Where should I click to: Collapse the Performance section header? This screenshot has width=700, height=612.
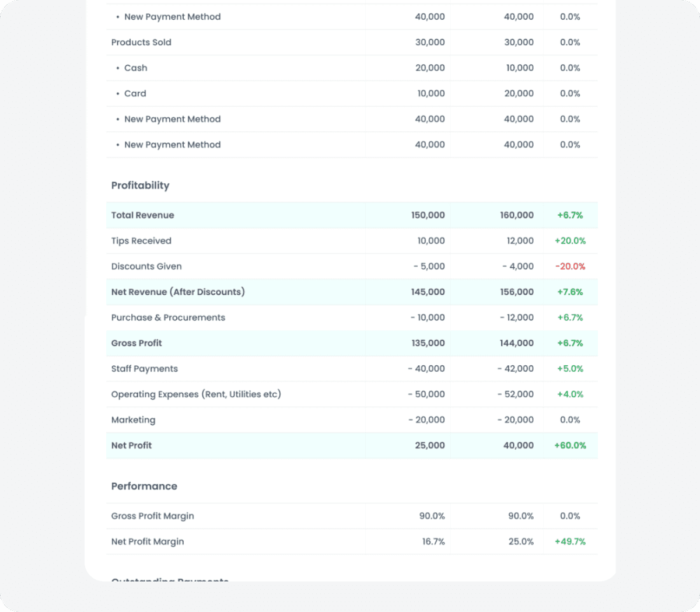point(144,486)
